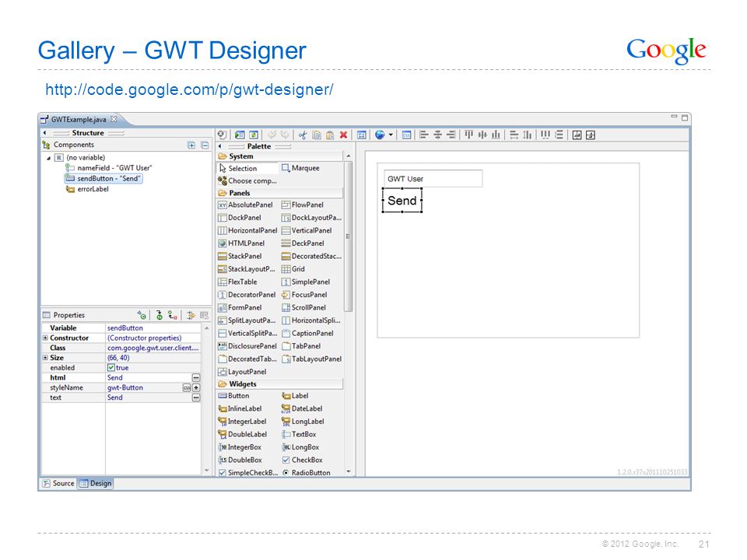This screenshot has height=560, width=747.
Task: Close the GWTExample.java editor tab
Action: pos(114,119)
